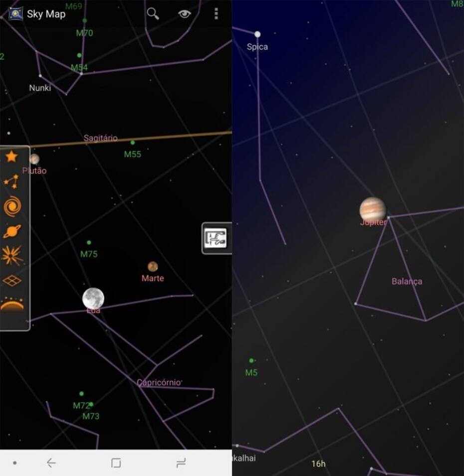Toggle Messier objects spiral galaxy icon
The height and width of the screenshot is (476, 464).
click(x=12, y=206)
